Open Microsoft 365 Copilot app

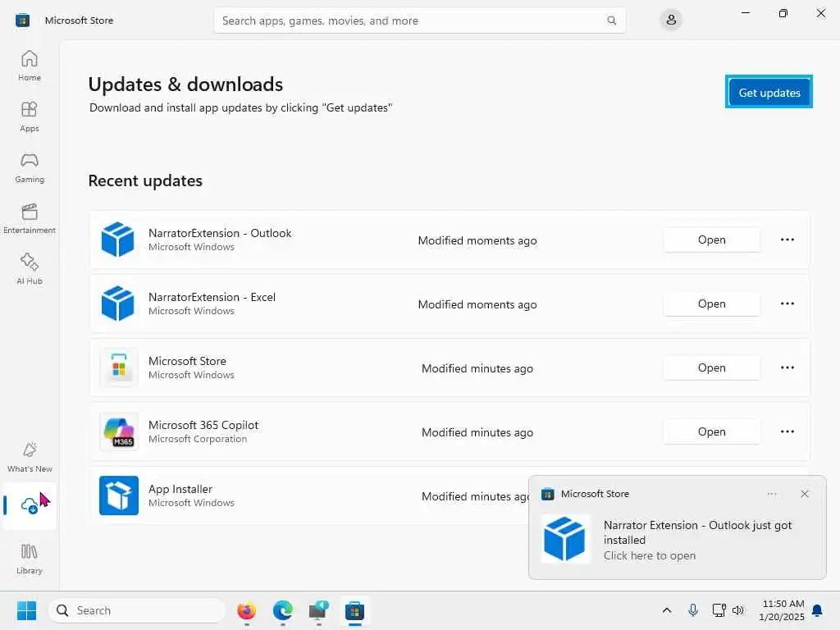[x=711, y=431]
